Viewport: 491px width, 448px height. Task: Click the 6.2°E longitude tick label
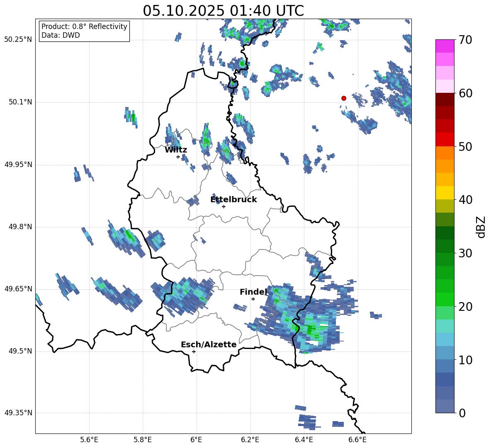(x=250, y=439)
